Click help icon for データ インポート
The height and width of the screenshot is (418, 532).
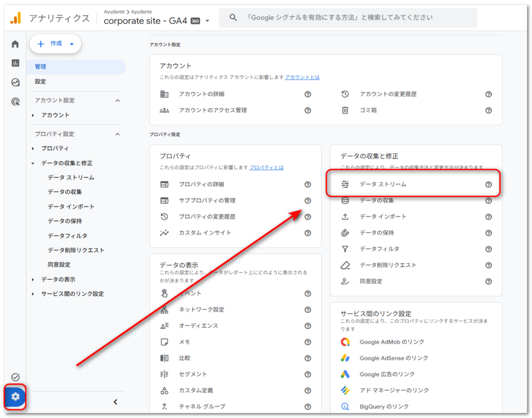click(x=488, y=217)
